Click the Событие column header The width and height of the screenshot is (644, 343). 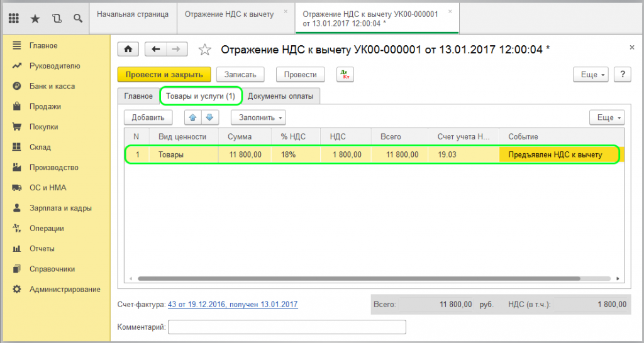click(x=562, y=136)
